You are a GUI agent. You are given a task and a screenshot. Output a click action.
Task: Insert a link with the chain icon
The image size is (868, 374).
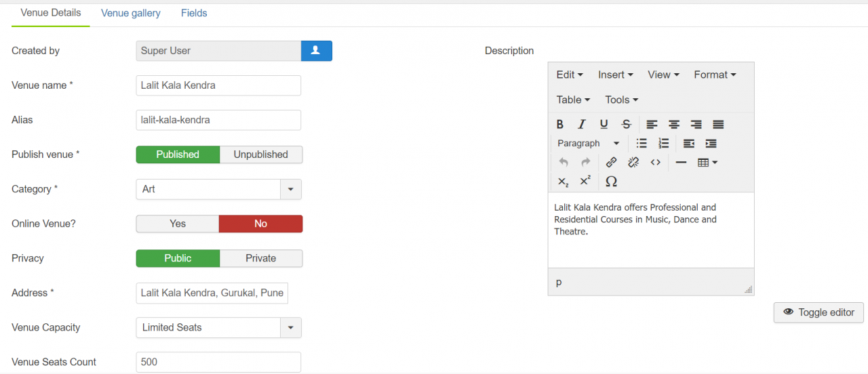[x=611, y=163]
